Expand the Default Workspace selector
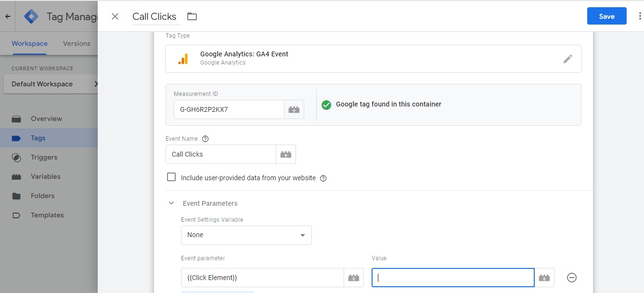This screenshot has width=644, height=293. pyautogui.click(x=50, y=84)
